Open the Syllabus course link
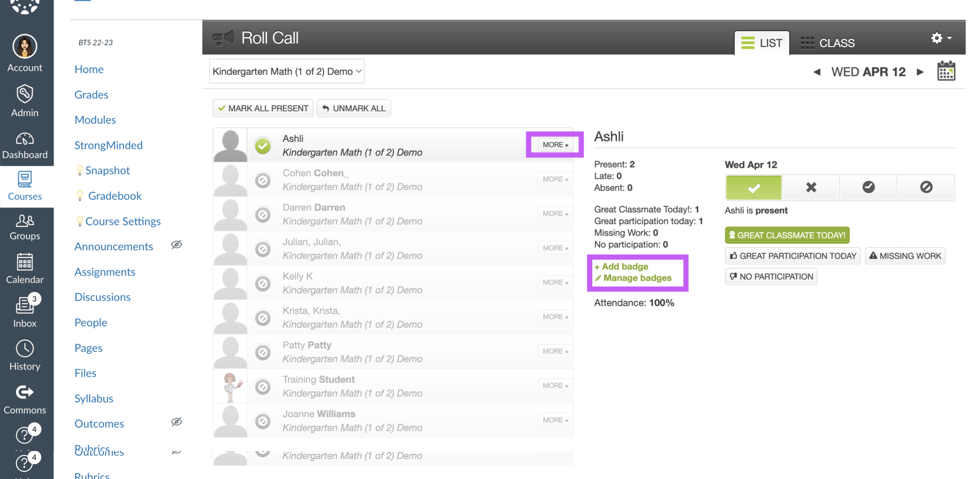Image resolution: width=980 pixels, height=479 pixels. (94, 398)
